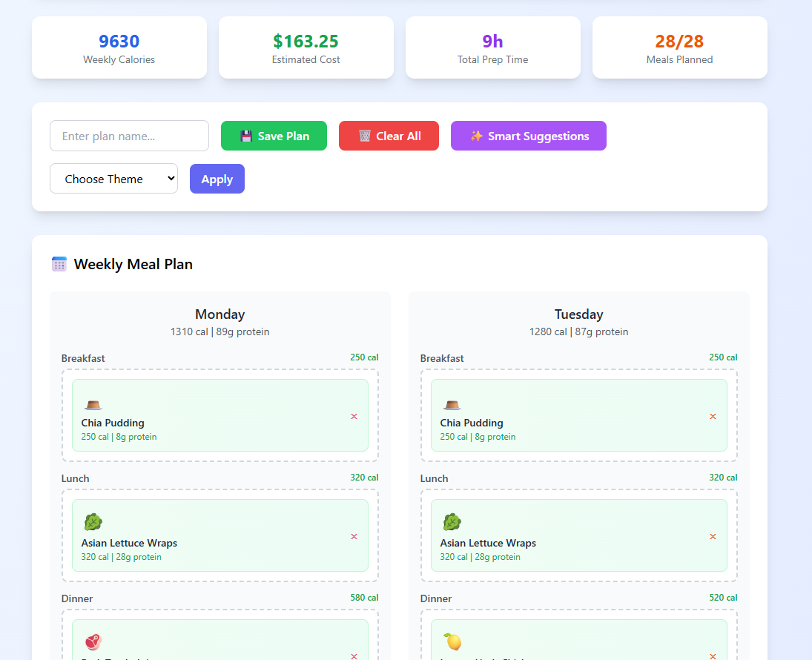Image resolution: width=812 pixels, height=660 pixels.
Task: Click the Tuesday day heading
Action: [579, 314]
